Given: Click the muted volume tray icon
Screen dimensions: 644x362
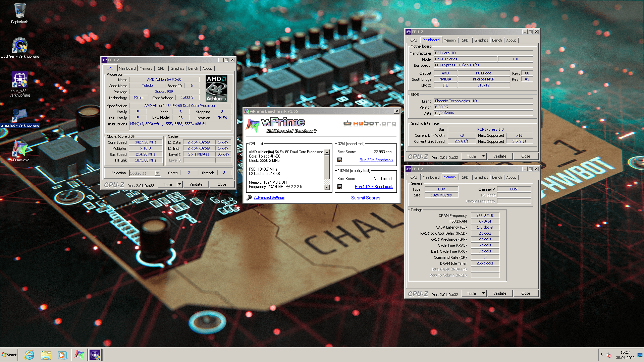Looking at the screenshot, I should tap(609, 355).
